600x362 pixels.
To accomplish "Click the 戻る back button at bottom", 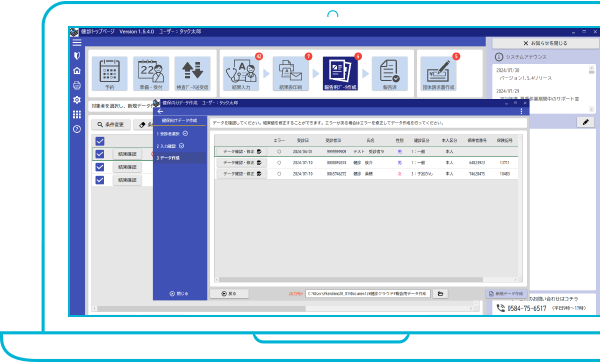I will (x=229, y=294).
